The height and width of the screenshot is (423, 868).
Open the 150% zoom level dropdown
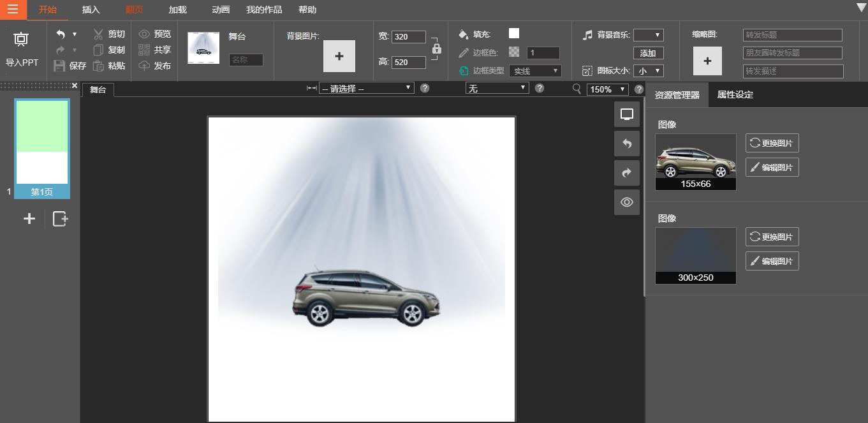coord(607,89)
